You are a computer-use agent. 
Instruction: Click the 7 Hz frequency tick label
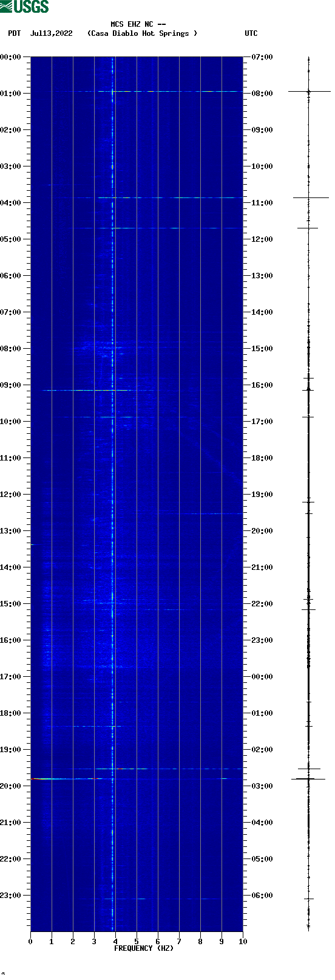179,942
